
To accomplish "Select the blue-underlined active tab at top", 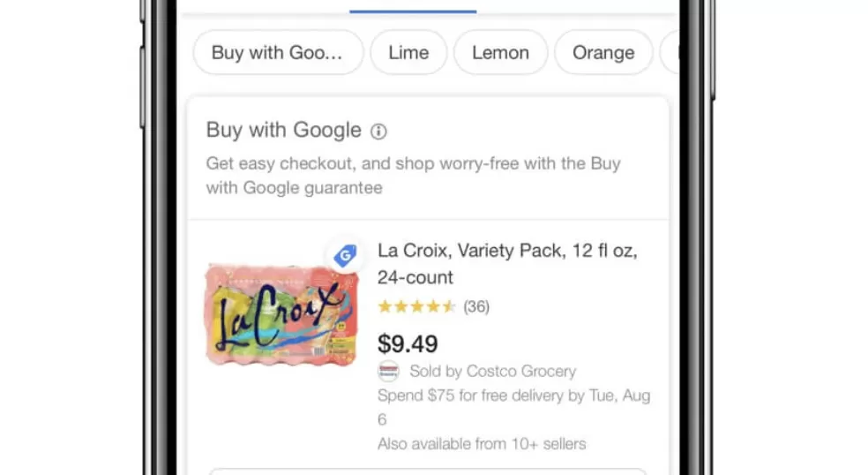I will pyautogui.click(x=413, y=7).
